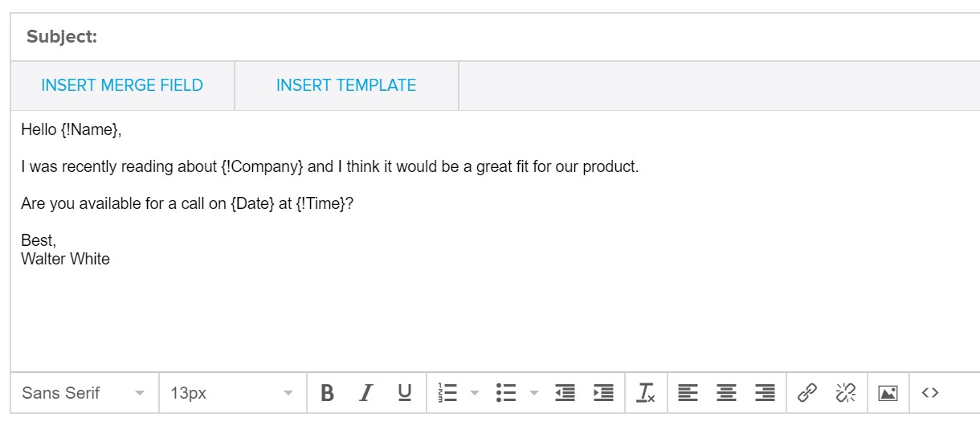Click Insert Template button
The image size is (980, 430).
(x=346, y=85)
